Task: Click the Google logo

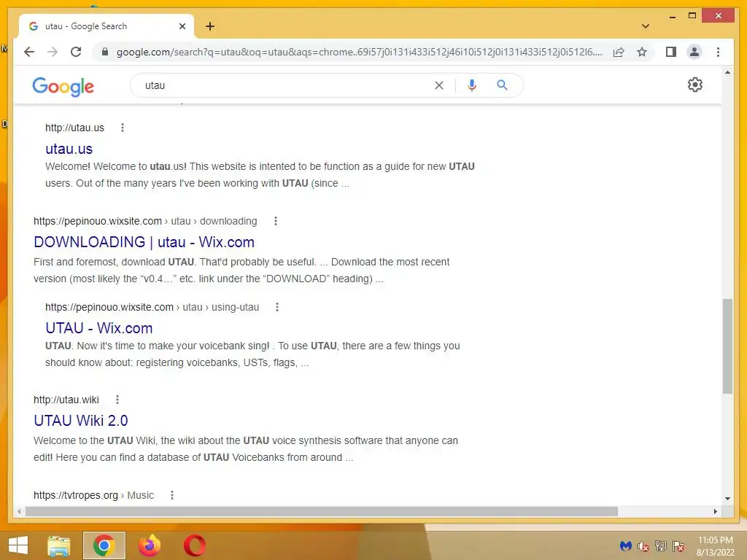Action: (x=63, y=86)
